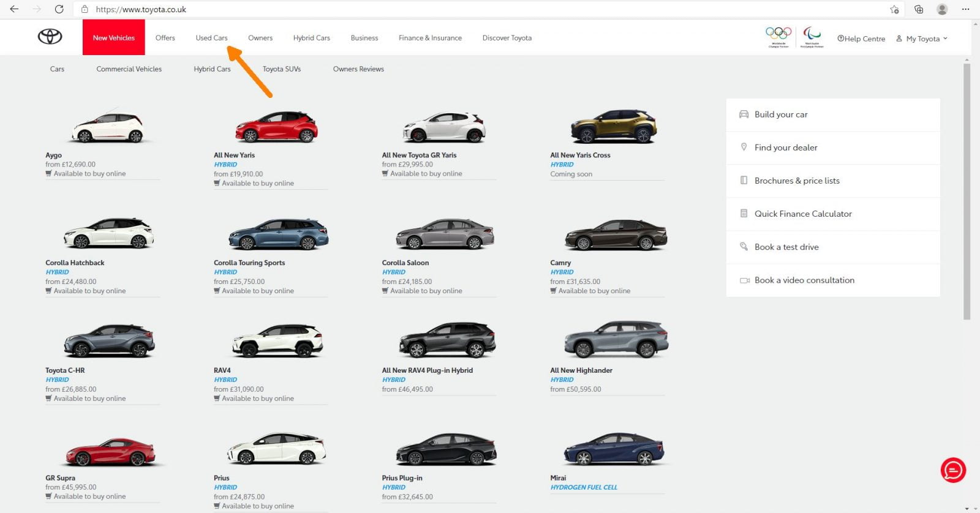Image resolution: width=980 pixels, height=513 pixels.
Task: Click the GR Supra model name
Action: coord(60,477)
